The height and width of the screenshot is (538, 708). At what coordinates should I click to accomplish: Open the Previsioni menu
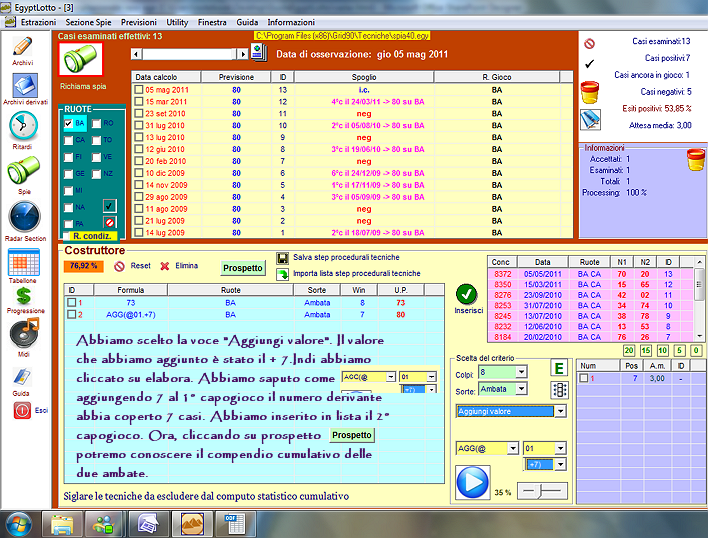(139, 22)
